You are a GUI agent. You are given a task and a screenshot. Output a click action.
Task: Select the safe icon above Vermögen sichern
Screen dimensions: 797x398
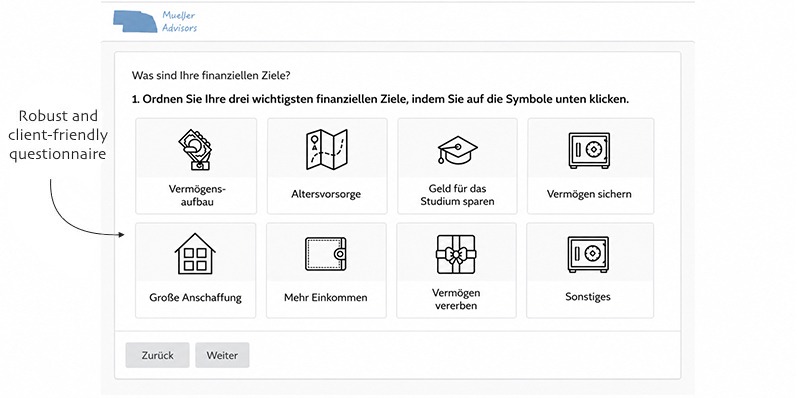[x=589, y=150]
